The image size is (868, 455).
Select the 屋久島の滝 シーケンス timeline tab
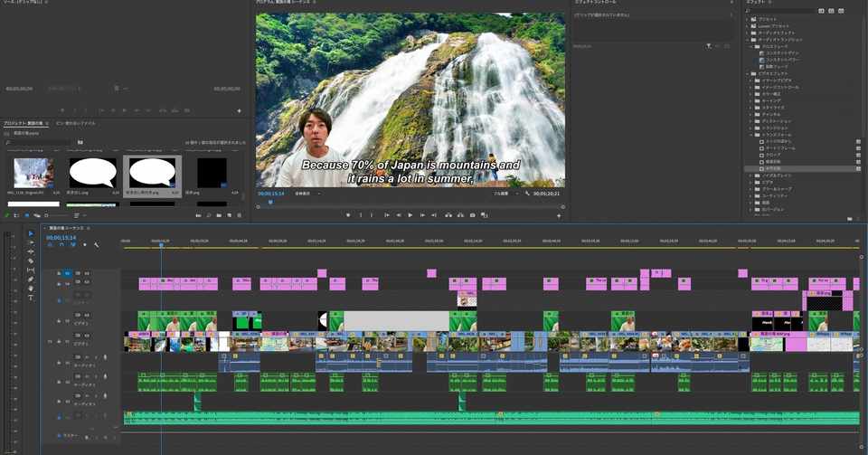[x=66, y=228]
